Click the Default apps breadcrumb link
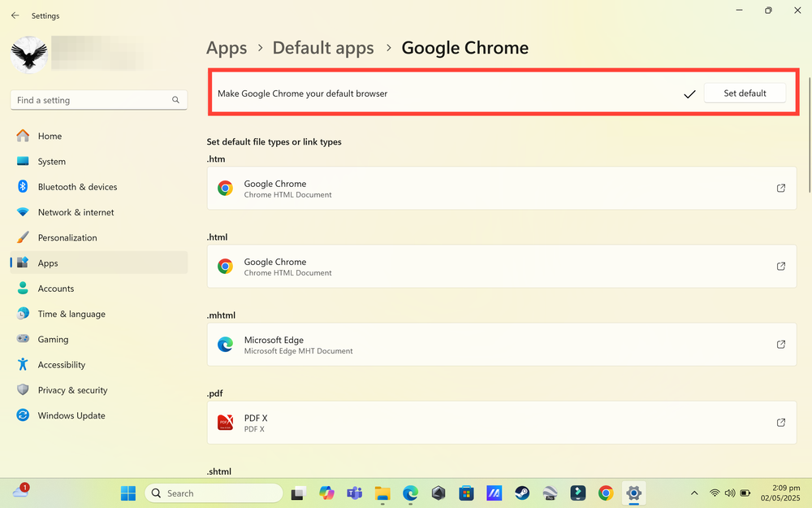 323,48
